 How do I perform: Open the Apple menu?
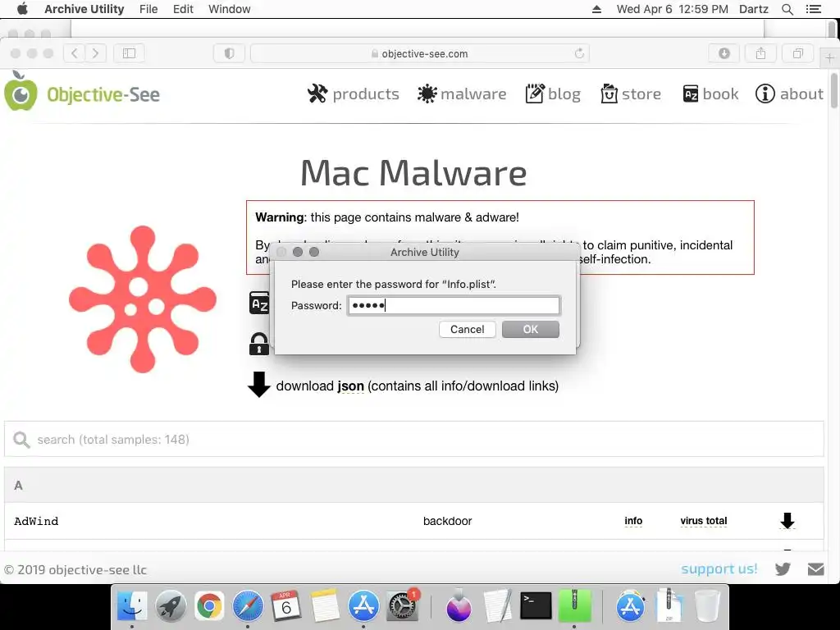(22, 9)
